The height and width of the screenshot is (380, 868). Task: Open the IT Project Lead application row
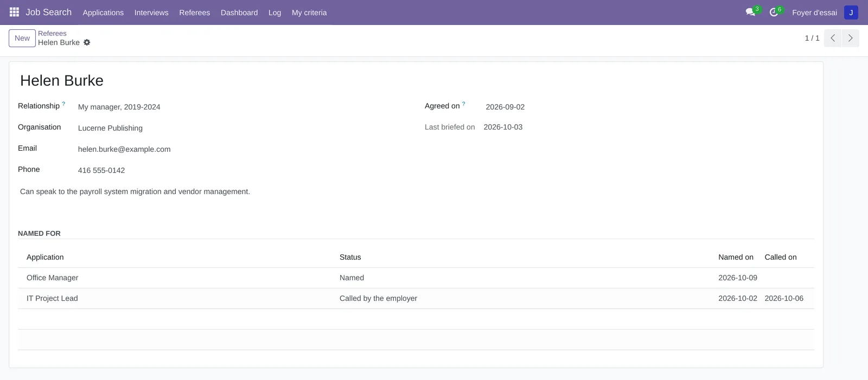(416, 298)
